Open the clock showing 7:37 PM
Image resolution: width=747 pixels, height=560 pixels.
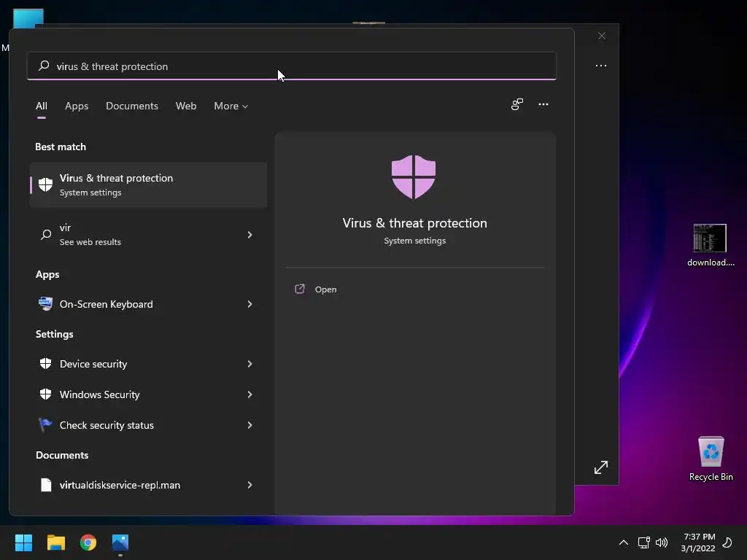pyautogui.click(x=698, y=542)
